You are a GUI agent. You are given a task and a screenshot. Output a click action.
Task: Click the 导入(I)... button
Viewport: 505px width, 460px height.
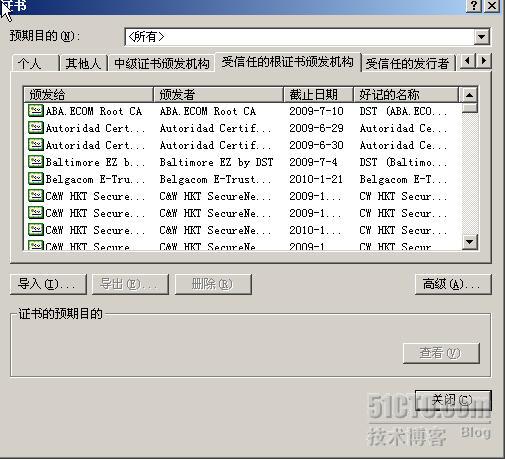pyautogui.click(x=48, y=284)
